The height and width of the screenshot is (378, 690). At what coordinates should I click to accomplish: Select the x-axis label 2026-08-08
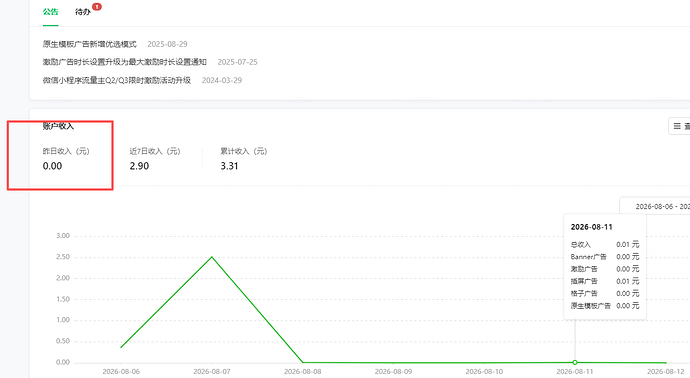click(303, 372)
